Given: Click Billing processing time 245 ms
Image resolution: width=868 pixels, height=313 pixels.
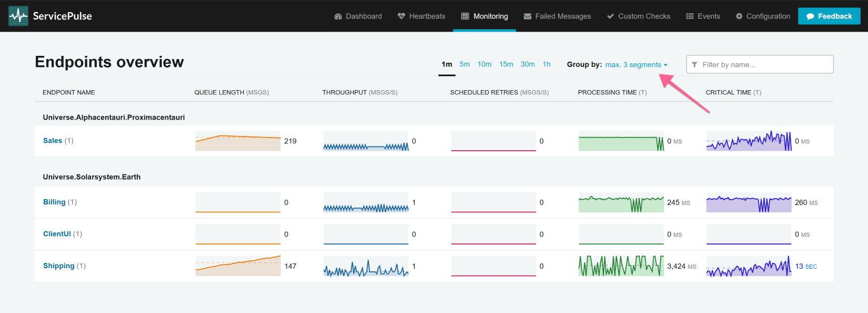Looking at the screenshot, I should 679,202.
